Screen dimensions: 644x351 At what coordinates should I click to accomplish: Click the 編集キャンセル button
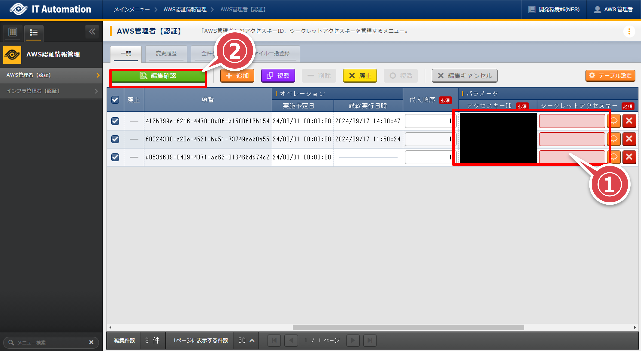coord(464,76)
